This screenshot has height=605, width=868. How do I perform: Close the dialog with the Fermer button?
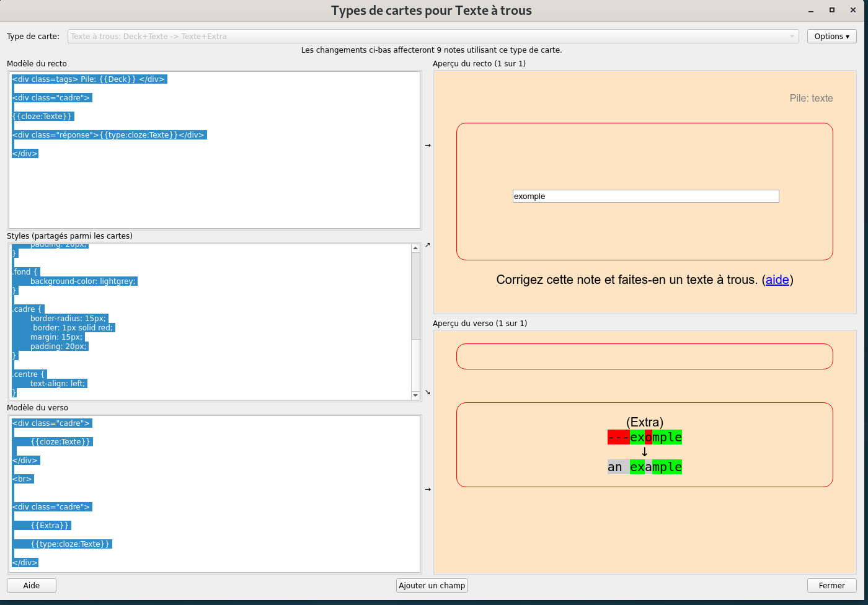(831, 585)
